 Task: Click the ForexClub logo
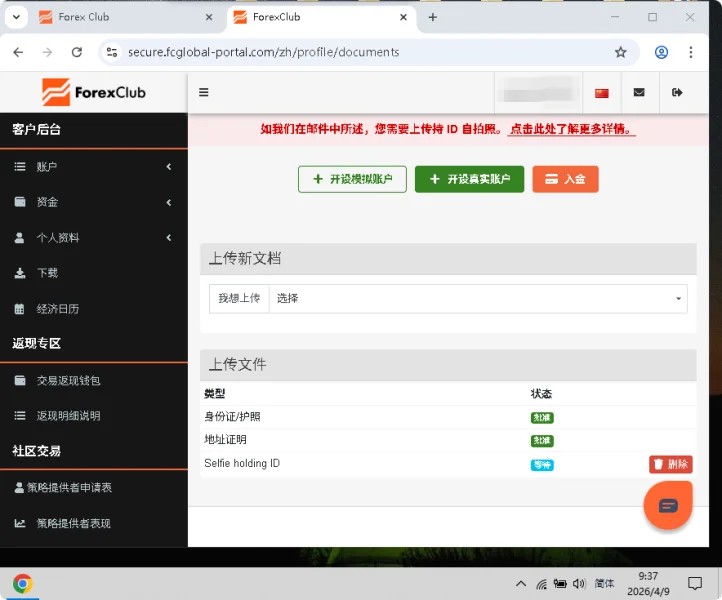coord(94,93)
